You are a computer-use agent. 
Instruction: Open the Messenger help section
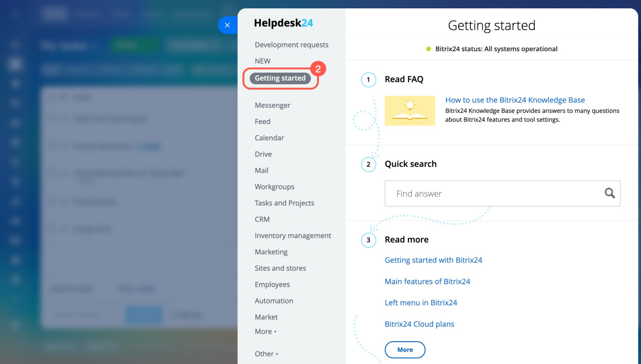click(272, 105)
